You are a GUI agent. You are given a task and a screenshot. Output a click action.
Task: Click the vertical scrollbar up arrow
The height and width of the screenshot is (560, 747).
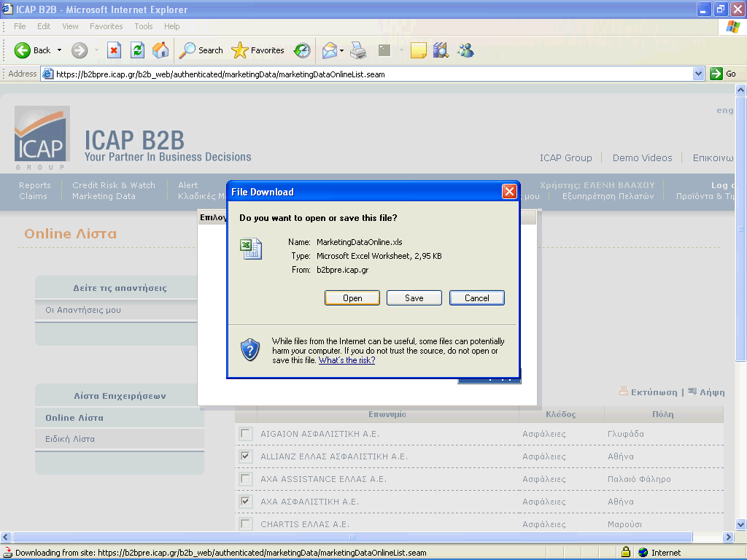[741, 90]
